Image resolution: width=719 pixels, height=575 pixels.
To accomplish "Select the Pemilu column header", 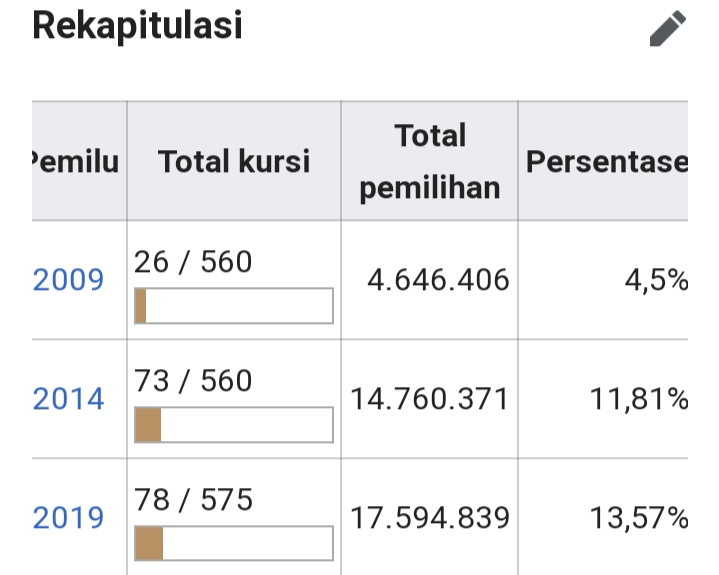I will tap(79, 161).
